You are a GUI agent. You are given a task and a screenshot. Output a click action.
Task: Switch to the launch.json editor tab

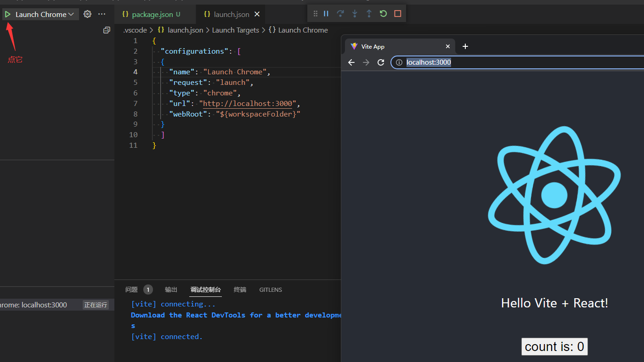point(232,14)
